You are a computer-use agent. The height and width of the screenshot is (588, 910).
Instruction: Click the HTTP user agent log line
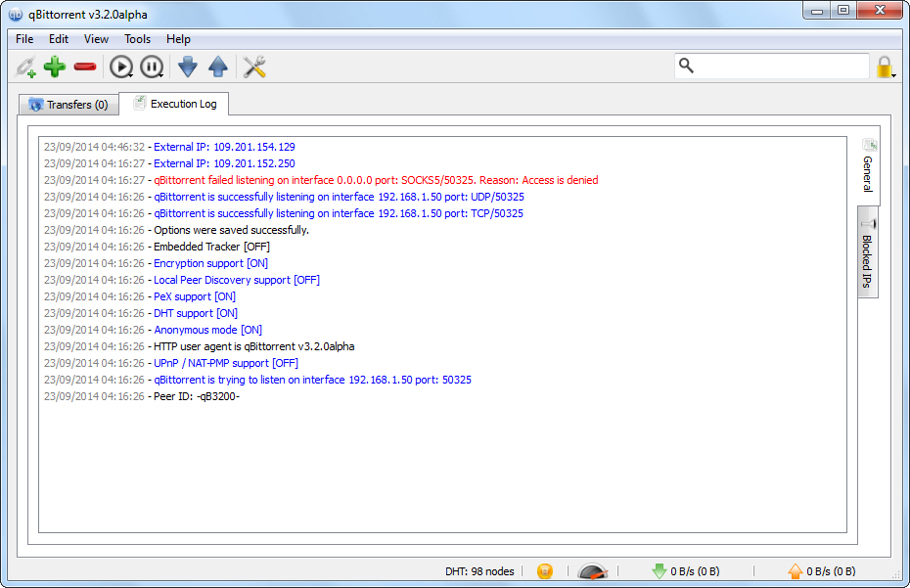pyautogui.click(x=199, y=346)
